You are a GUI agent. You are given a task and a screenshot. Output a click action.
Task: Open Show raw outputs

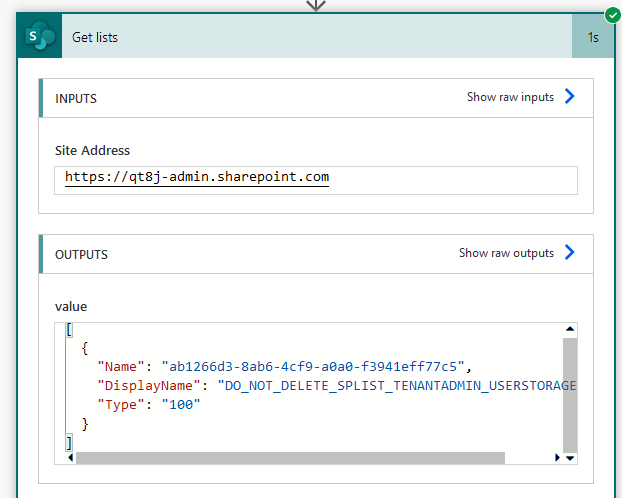tap(506, 253)
